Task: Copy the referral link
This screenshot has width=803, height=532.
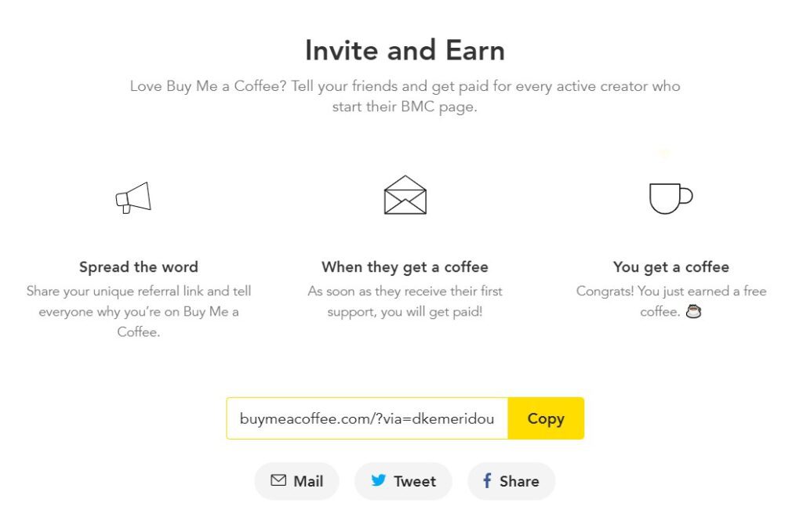Action: point(546,418)
